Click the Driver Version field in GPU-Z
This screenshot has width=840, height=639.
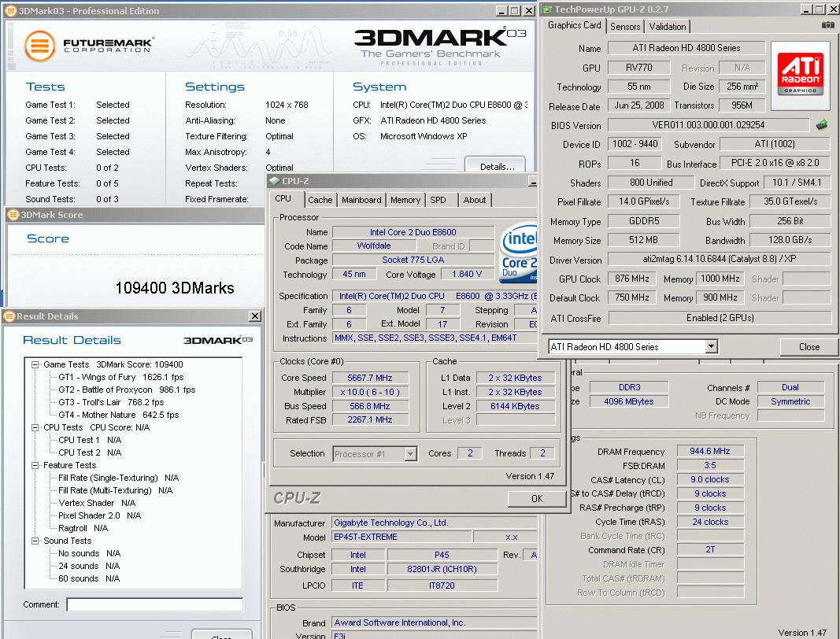click(720, 259)
